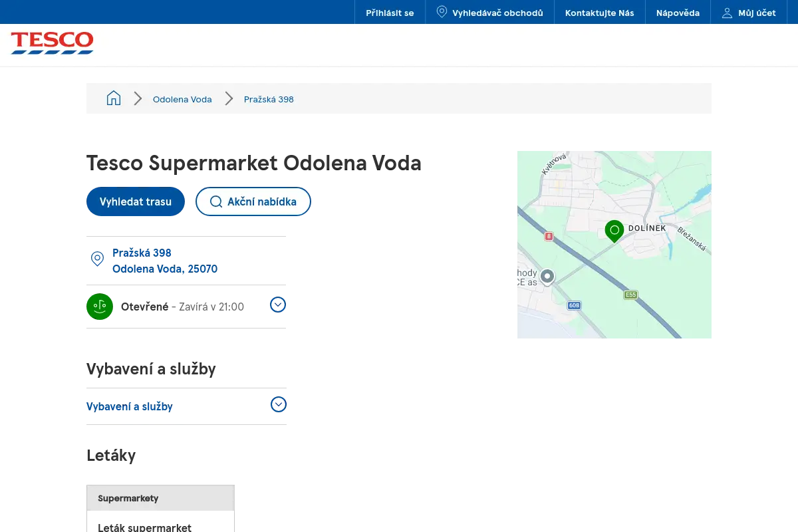Select the Supermarkety tab

tap(160, 498)
